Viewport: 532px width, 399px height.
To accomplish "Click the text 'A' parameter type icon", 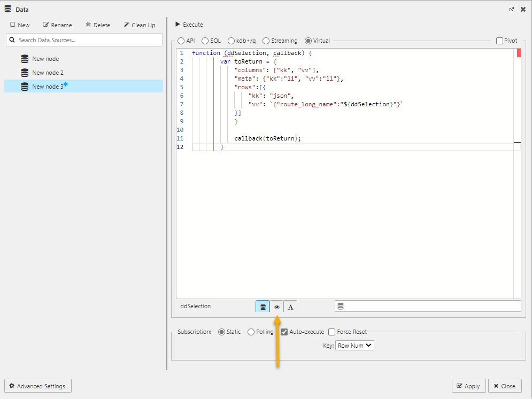I will (290, 307).
